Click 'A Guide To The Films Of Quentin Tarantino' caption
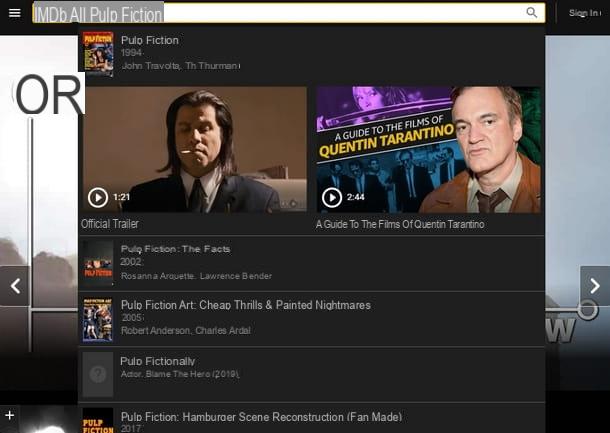 [x=400, y=224]
